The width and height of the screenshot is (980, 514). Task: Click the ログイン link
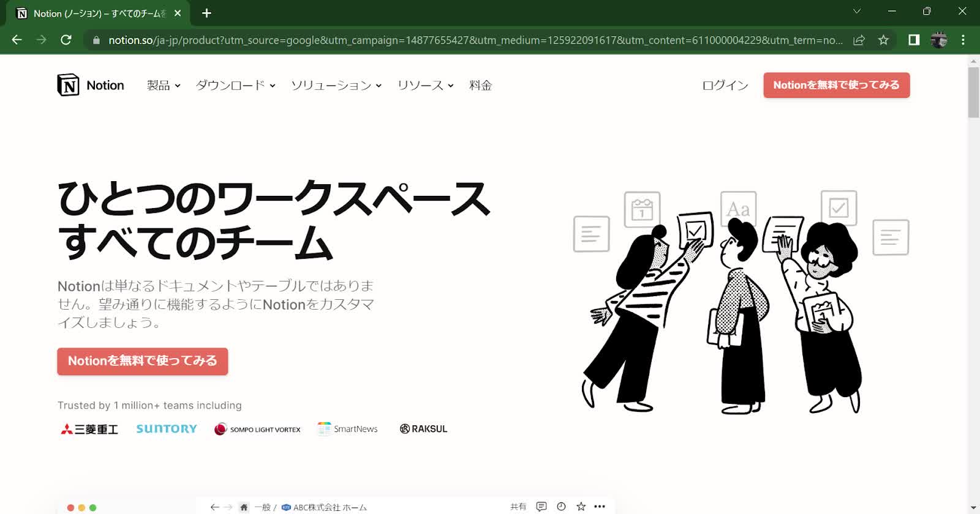[x=725, y=85]
